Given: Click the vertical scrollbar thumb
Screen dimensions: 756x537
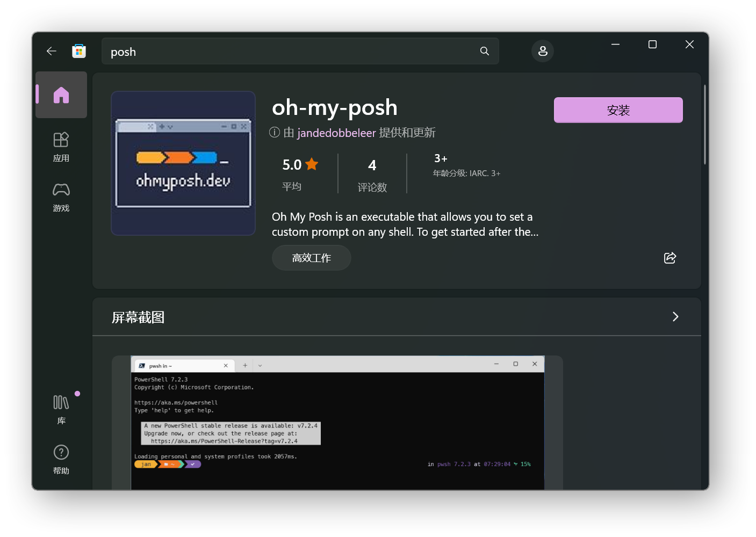Looking at the screenshot, I should [705, 125].
